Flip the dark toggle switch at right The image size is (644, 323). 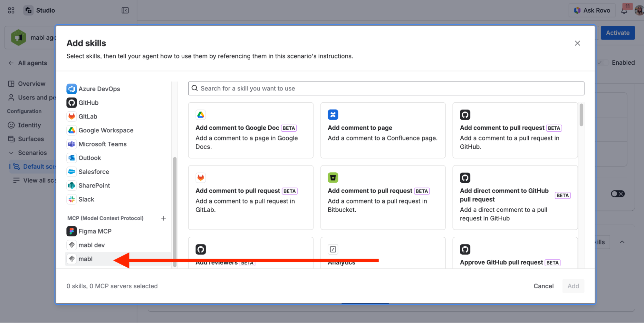point(618,194)
